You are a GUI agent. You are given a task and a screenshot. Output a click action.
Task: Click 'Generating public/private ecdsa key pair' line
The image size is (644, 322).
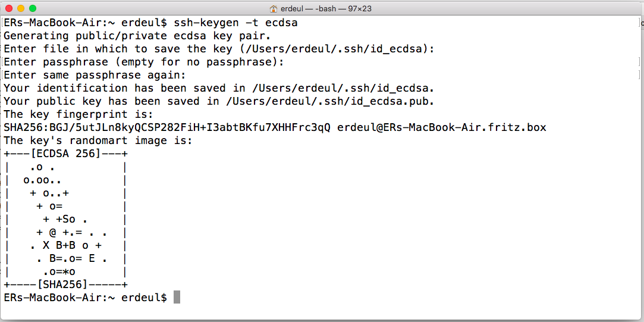[137, 36]
